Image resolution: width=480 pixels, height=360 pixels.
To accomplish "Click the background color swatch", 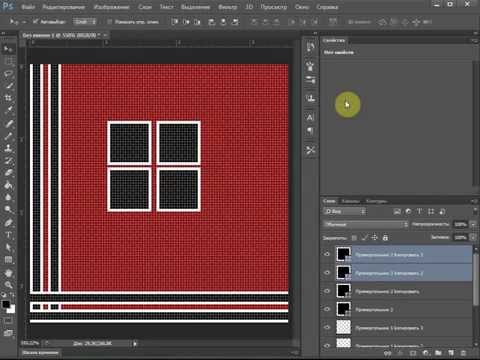I will 12,310.
